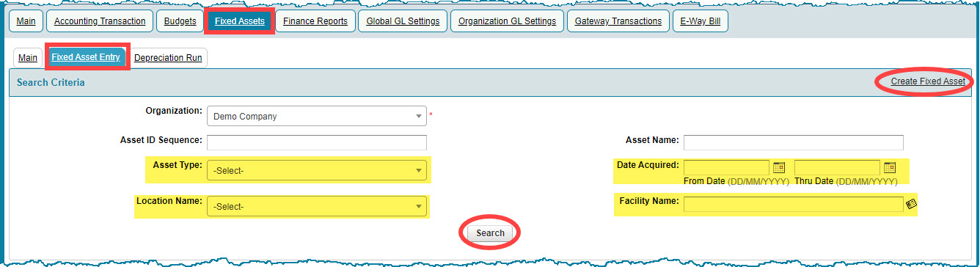Open the Main sub-tab under Fixed Assets
Screen dimensions: 980x267
coord(28,57)
